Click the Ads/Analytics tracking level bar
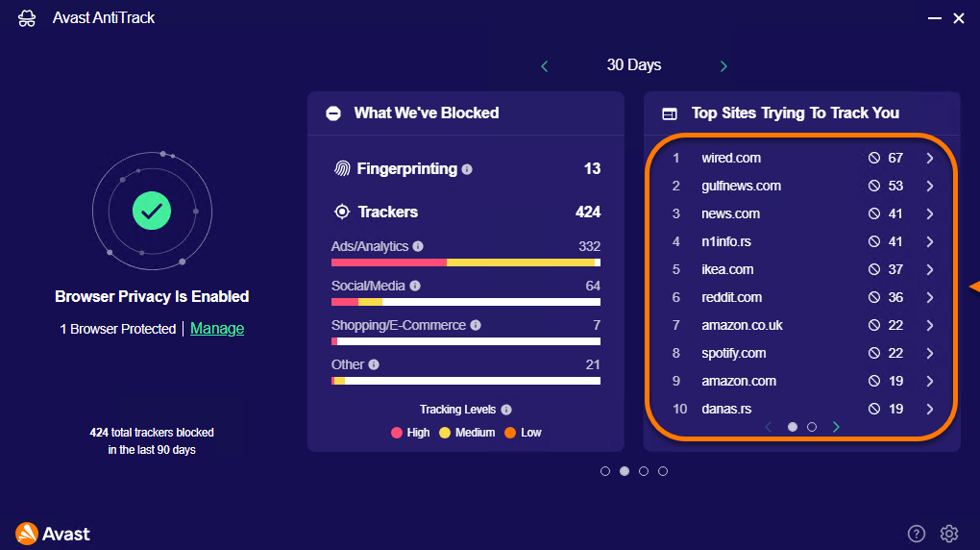The width and height of the screenshot is (980, 550). click(x=466, y=262)
